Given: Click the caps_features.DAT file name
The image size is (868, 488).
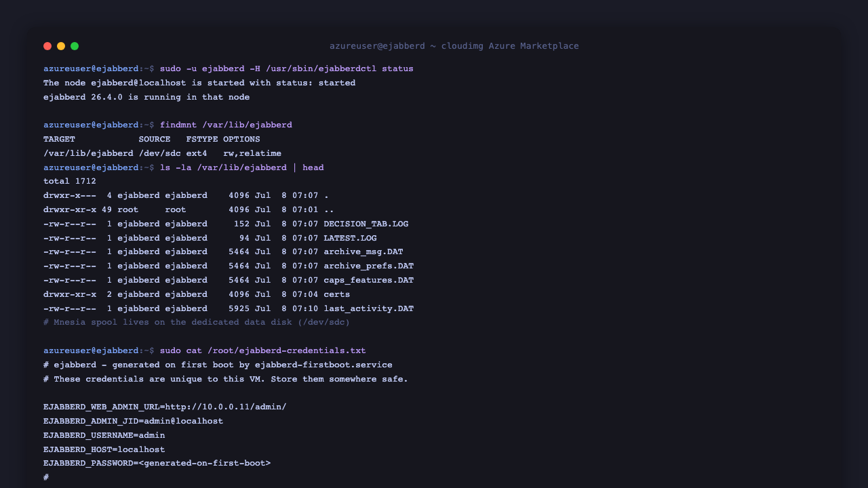Looking at the screenshot, I should pyautogui.click(x=369, y=280).
